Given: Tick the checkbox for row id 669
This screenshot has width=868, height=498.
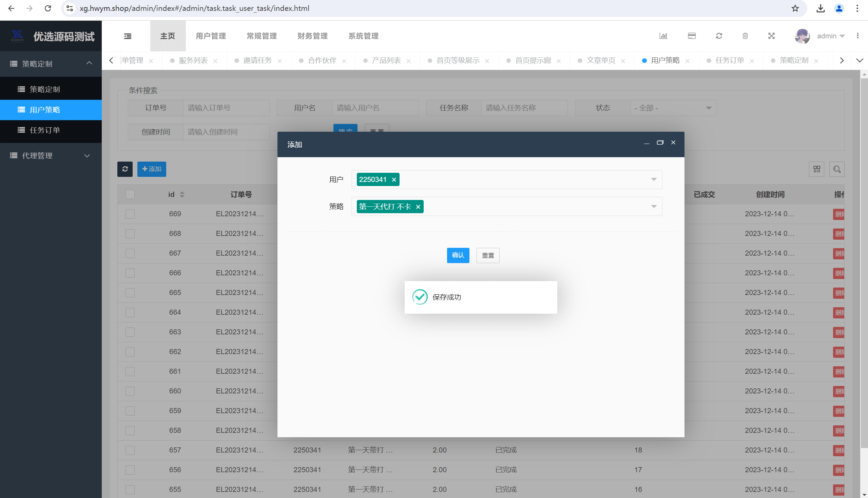Looking at the screenshot, I should point(130,214).
